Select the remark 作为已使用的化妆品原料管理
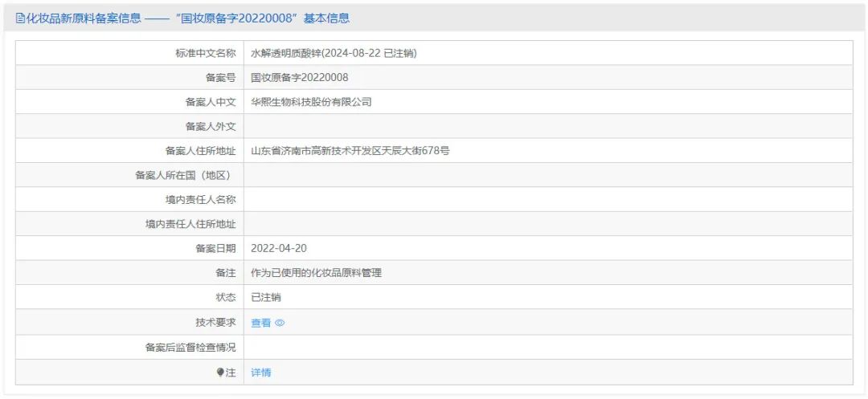The height and width of the screenshot is (399, 868). [316, 272]
